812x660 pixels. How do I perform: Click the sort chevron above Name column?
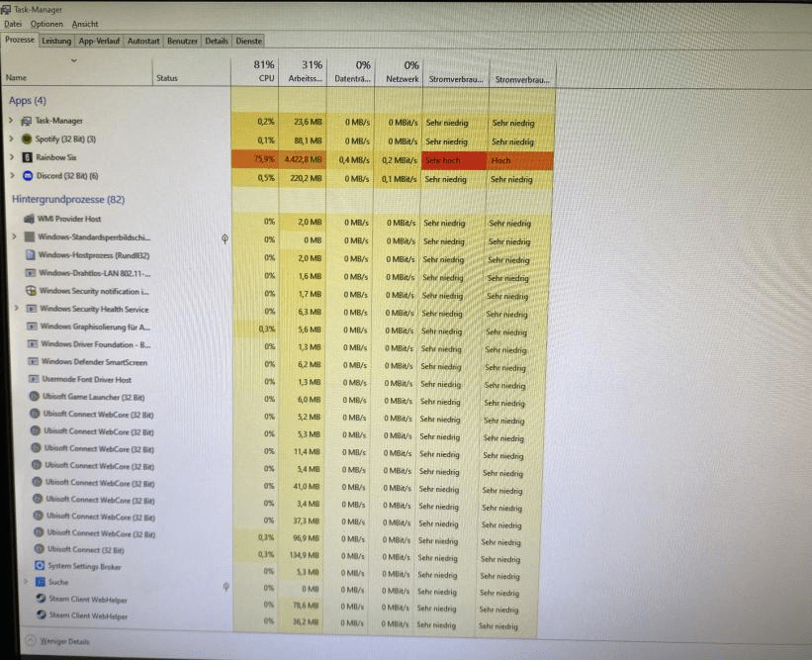(74, 60)
